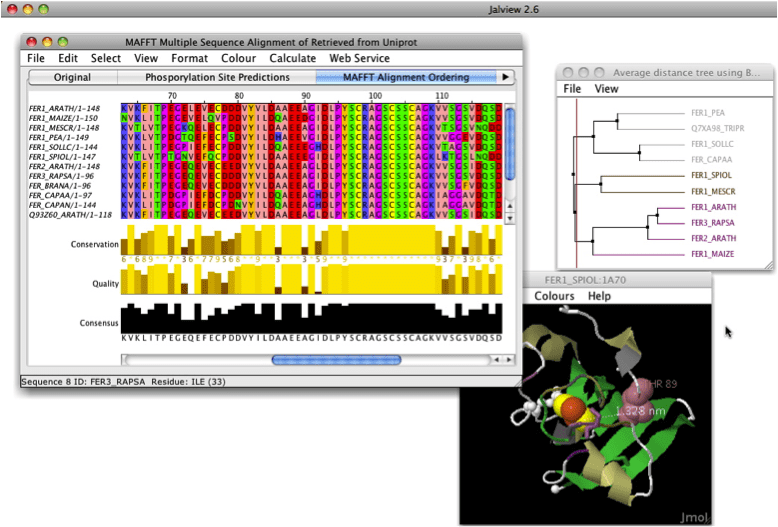Select FER1_MAIZE leaf in the tree
Screen dimensions: 778x527
tap(711, 254)
